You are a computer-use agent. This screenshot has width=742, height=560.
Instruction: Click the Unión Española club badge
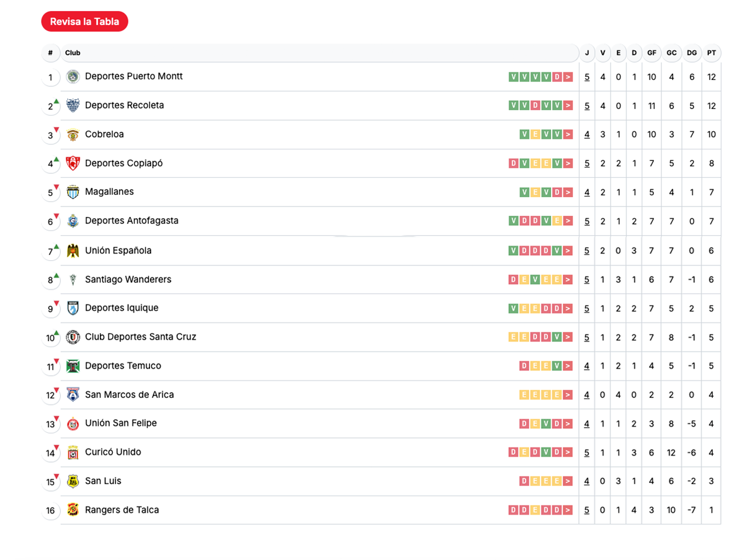[x=73, y=251]
